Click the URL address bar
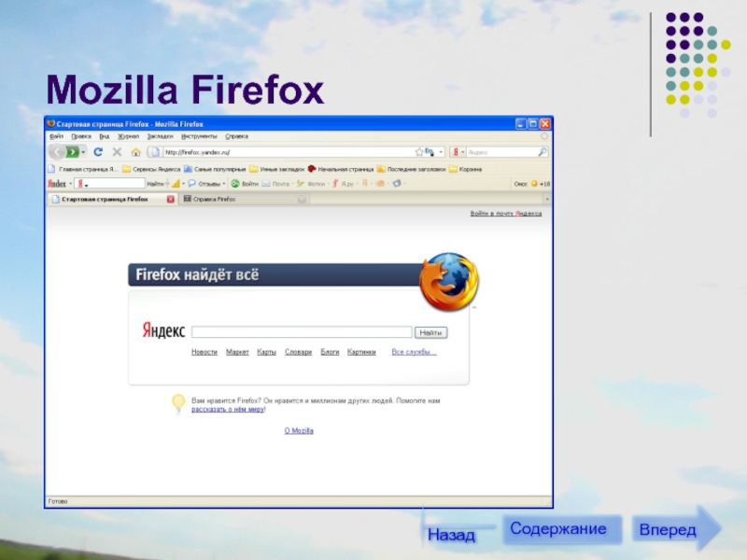 pos(289,152)
